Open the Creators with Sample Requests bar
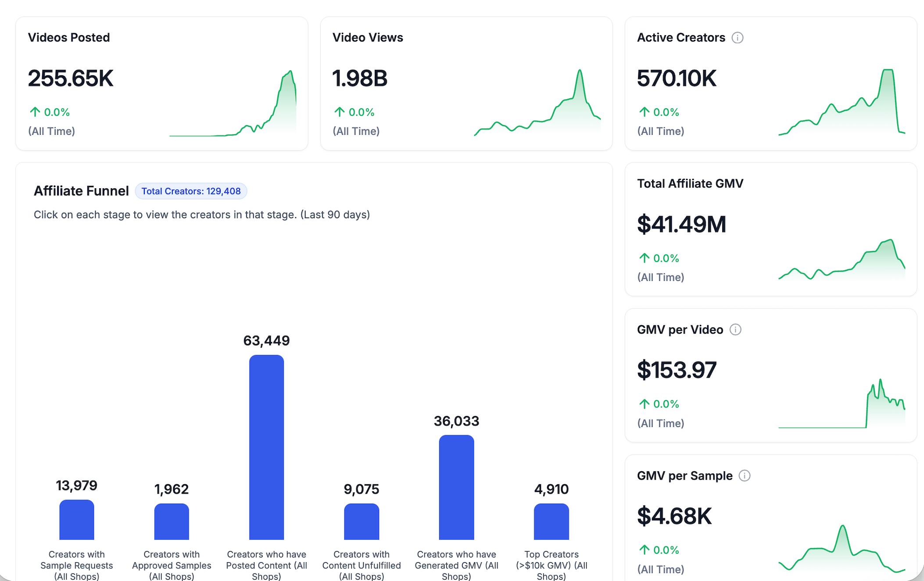 pyautogui.click(x=77, y=520)
